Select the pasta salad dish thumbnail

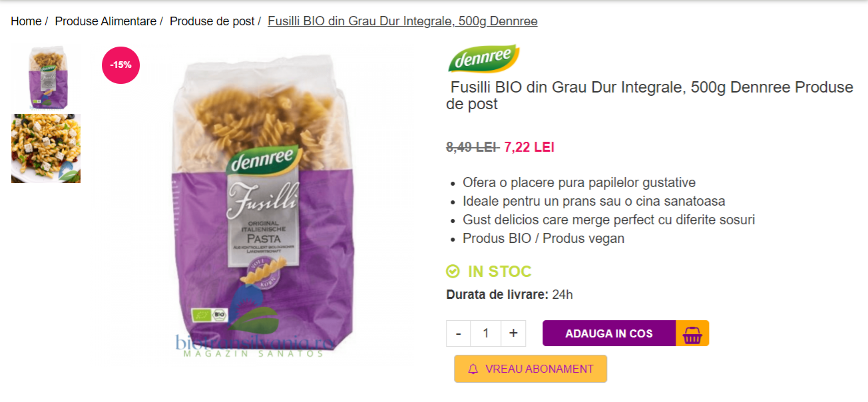pyautogui.click(x=46, y=148)
